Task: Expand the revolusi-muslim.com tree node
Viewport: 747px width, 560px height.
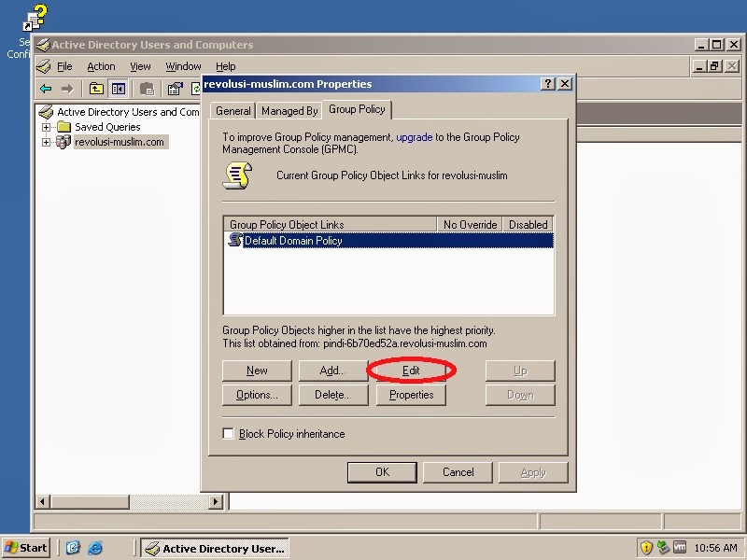Action: (x=46, y=142)
